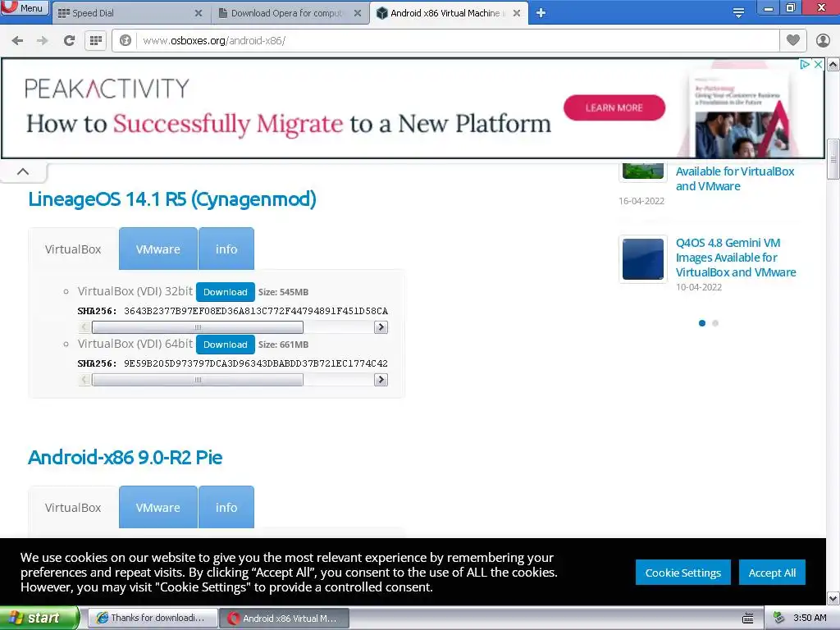This screenshot has height=630, width=840.
Task: Open Q4OS 4.8 Gemini VM Images link
Action: tap(736, 258)
